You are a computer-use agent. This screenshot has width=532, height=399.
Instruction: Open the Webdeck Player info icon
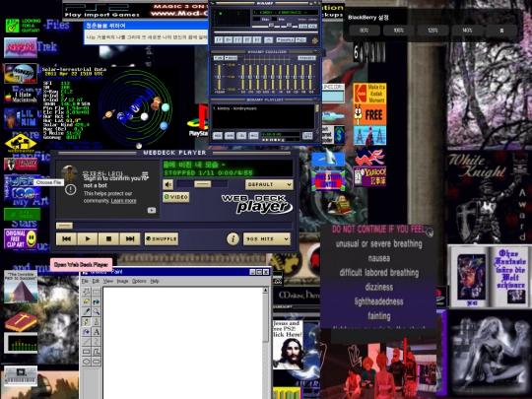point(233,238)
